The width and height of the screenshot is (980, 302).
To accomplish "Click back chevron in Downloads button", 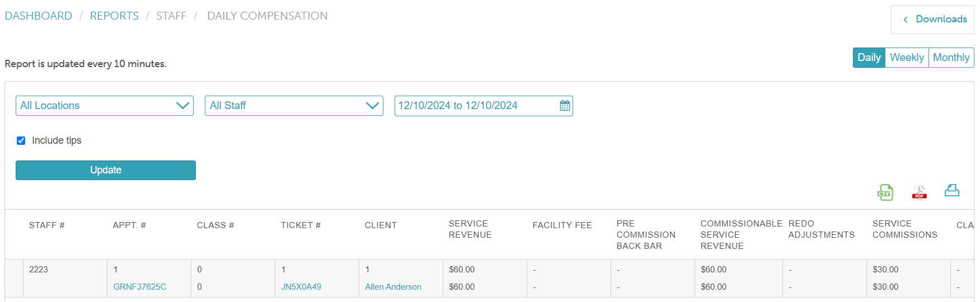I will point(906,20).
